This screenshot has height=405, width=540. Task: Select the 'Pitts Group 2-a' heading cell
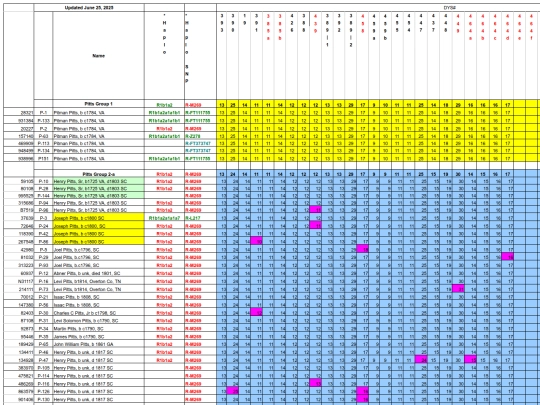click(98, 174)
